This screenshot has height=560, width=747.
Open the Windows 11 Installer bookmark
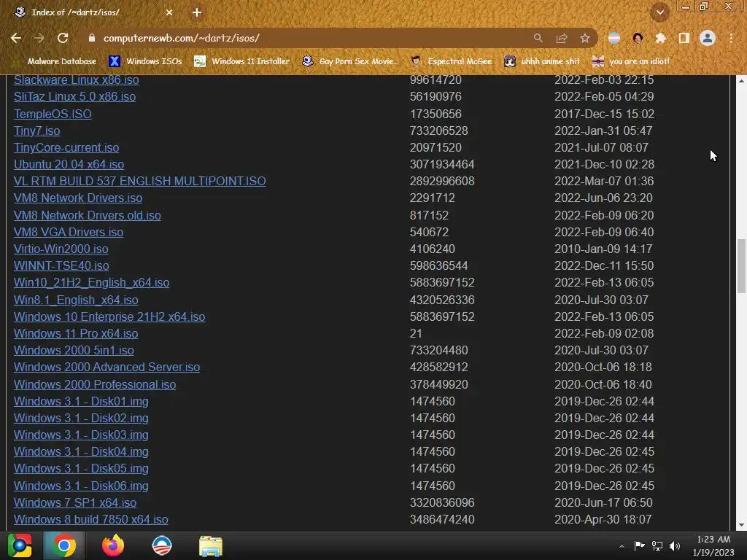pos(242,61)
